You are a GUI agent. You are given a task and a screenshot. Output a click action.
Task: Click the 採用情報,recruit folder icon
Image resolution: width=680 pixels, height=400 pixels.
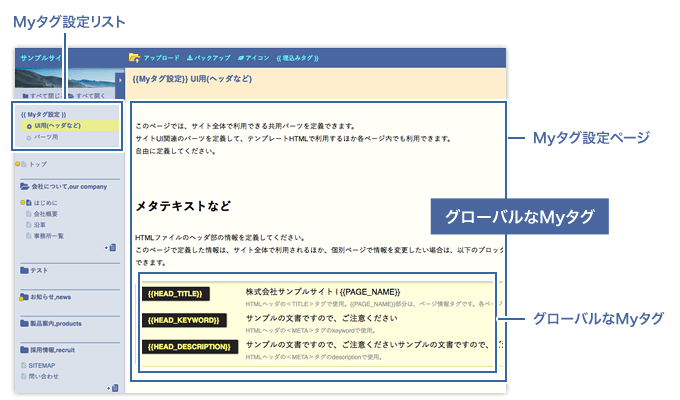(x=24, y=350)
